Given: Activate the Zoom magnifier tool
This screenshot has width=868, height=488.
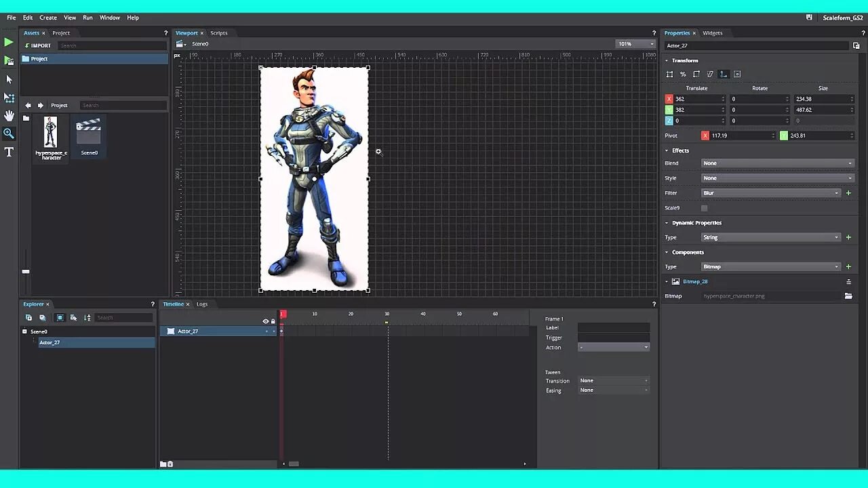Looking at the screenshot, I should pyautogui.click(x=9, y=134).
